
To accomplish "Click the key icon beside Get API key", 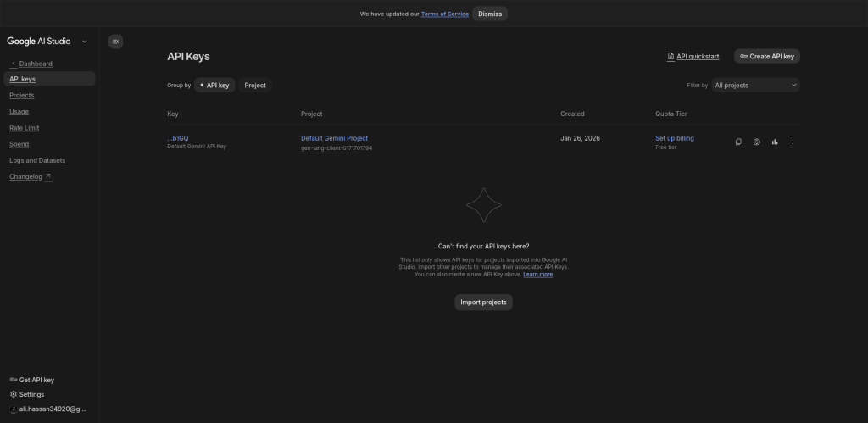I will (13, 380).
